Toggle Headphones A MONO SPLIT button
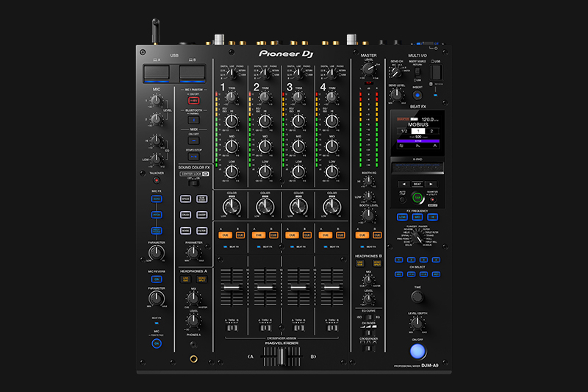The width and height of the screenshot is (588, 392). point(201,279)
